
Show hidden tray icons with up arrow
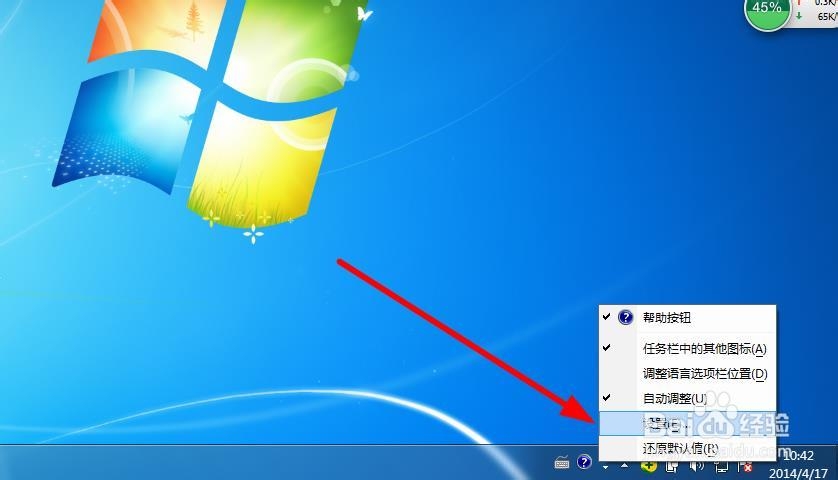click(624, 466)
